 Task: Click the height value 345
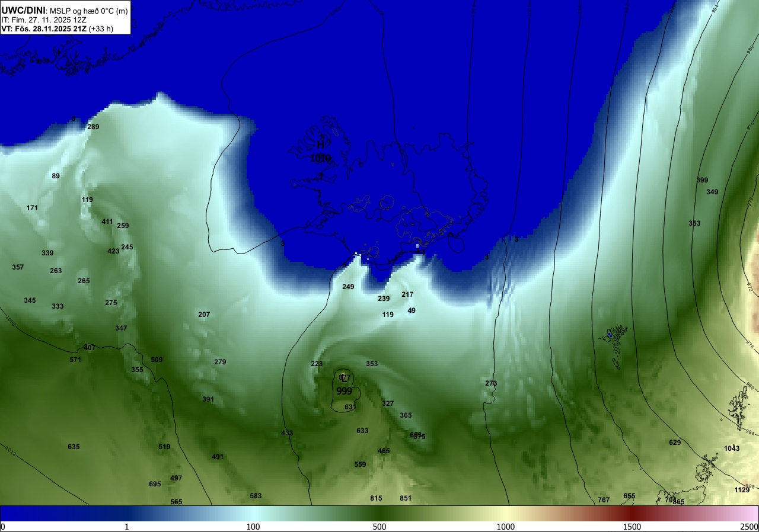point(30,300)
